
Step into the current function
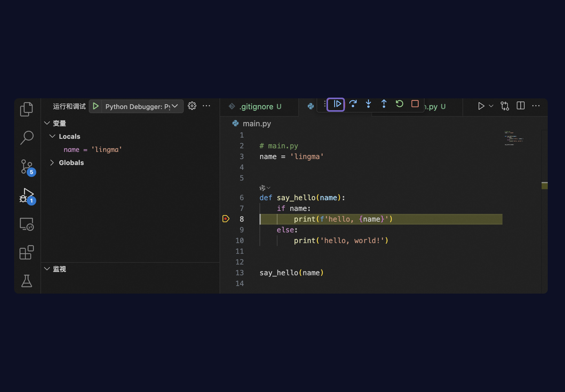tap(368, 104)
